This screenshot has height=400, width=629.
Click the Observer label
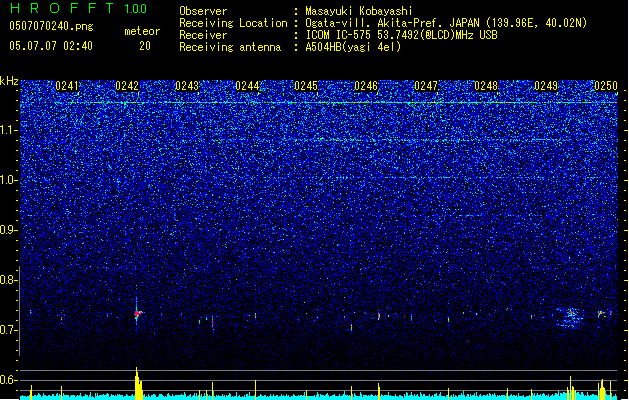tap(203, 11)
